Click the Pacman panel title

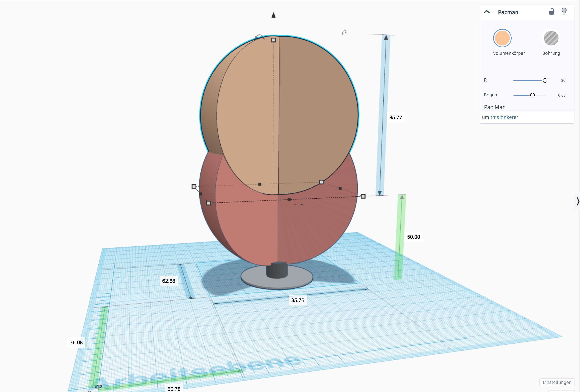coord(508,12)
